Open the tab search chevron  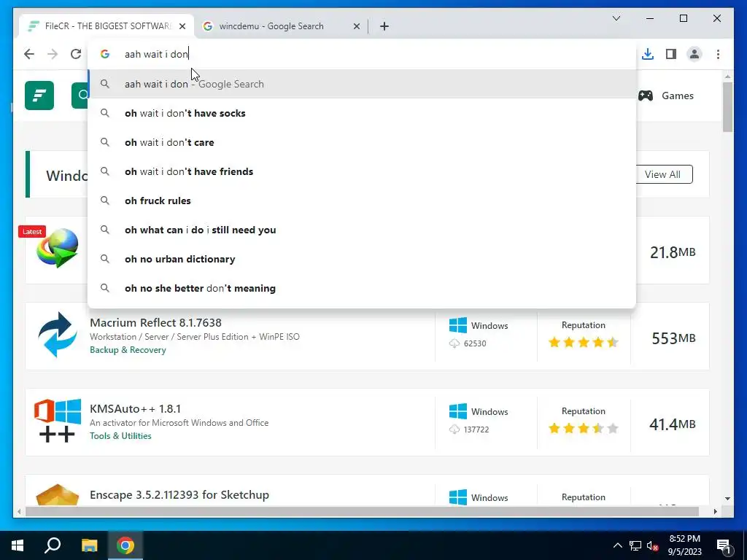pyautogui.click(x=616, y=18)
